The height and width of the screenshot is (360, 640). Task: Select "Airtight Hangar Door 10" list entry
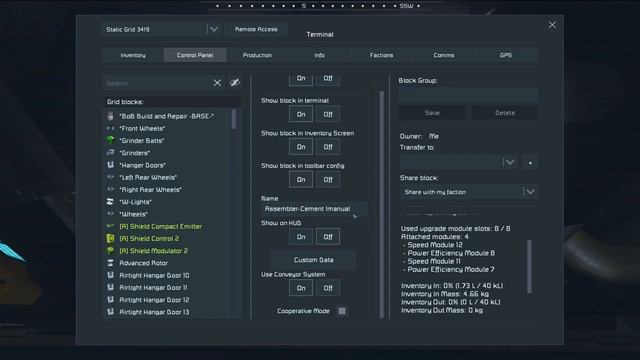tap(166, 275)
